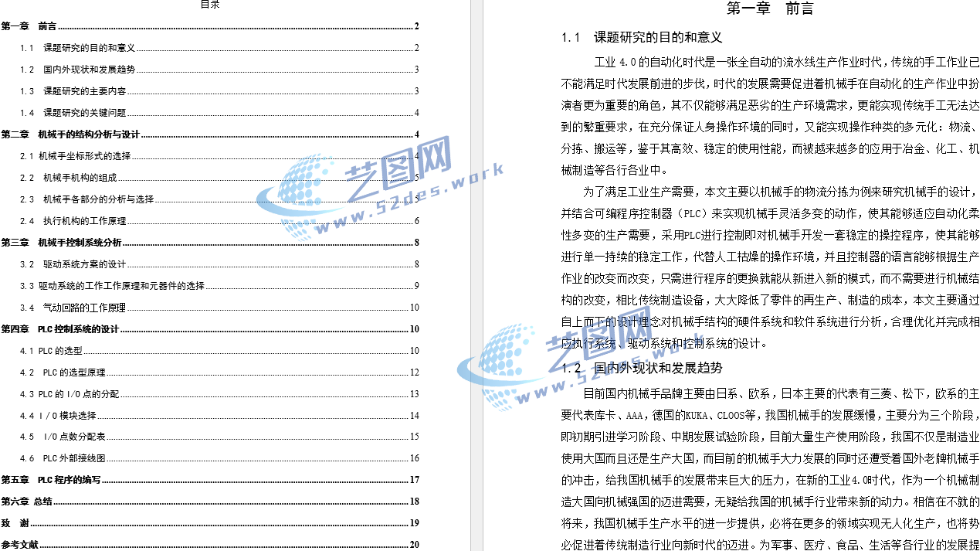
Task: Jump to 1.1 课题研究的目的和意义 from the contents list
Action: click(x=219, y=48)
